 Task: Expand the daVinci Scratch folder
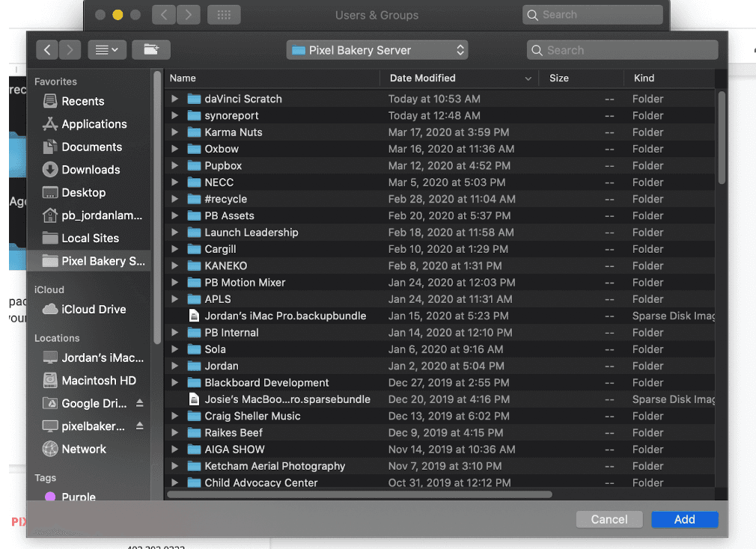coord(174,99)
